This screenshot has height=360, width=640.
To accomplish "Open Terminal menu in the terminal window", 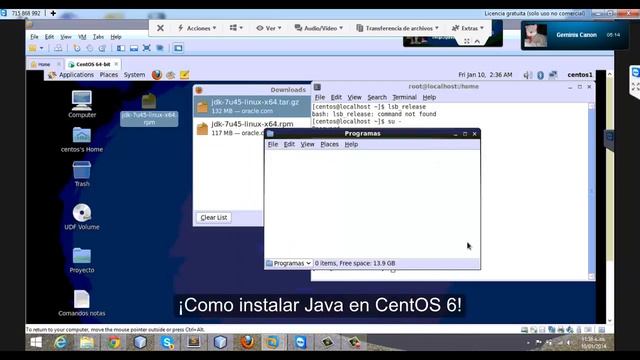I will 404,97.
